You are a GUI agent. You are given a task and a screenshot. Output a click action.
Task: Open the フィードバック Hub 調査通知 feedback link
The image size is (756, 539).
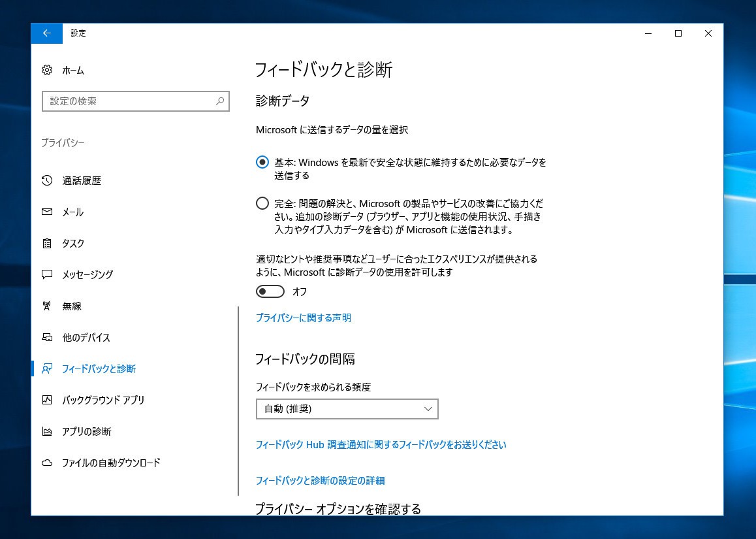coord(381,444)
